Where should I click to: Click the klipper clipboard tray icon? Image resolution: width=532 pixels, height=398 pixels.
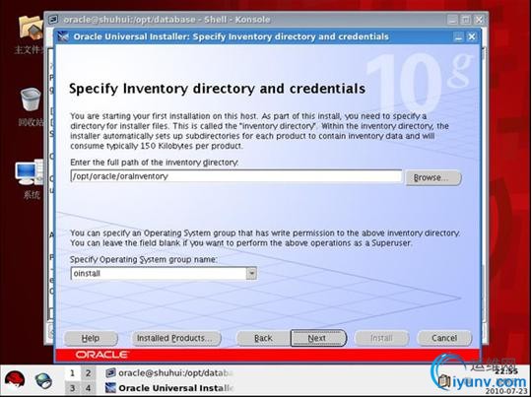(444, 381)
